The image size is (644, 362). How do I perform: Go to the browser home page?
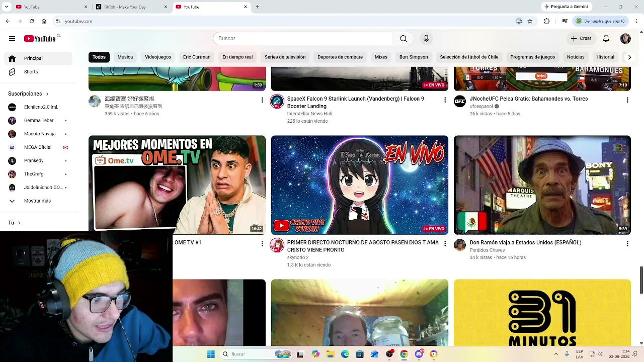[44, 21]
